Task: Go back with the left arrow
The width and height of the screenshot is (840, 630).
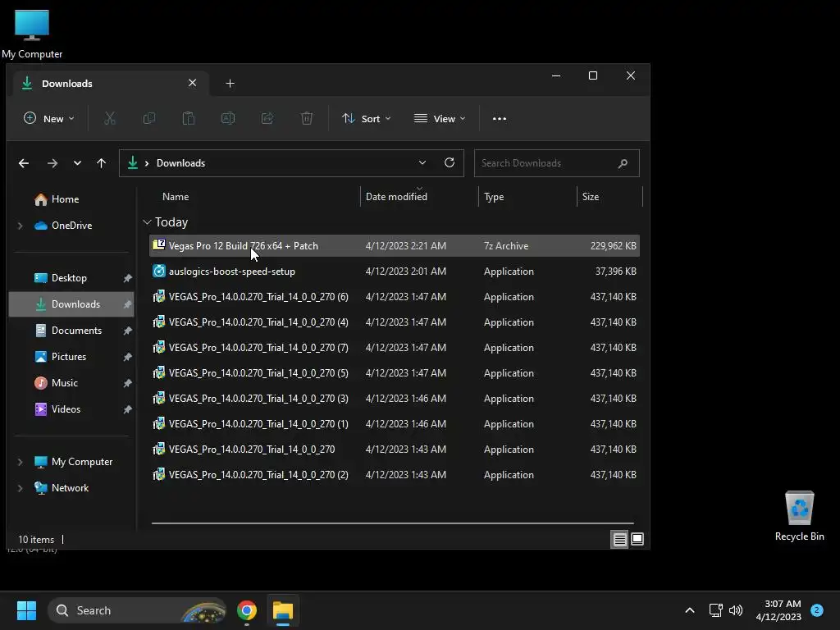Action: pyautogui.click(x=24, y=163)
